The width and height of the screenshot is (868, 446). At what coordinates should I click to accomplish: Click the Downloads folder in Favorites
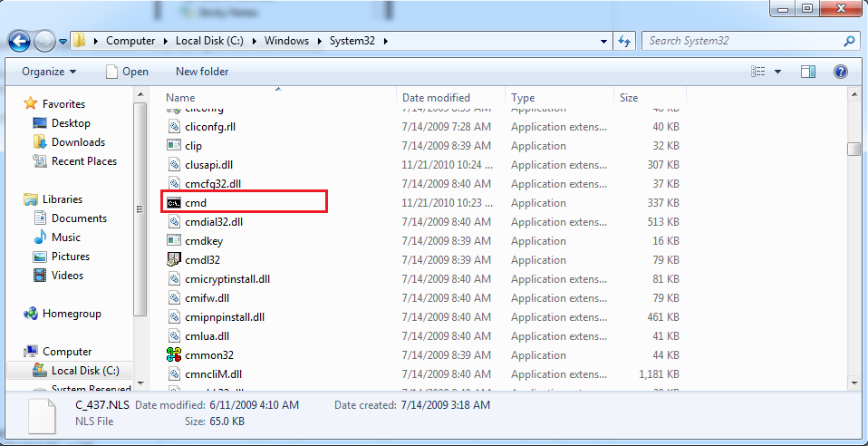78,142
